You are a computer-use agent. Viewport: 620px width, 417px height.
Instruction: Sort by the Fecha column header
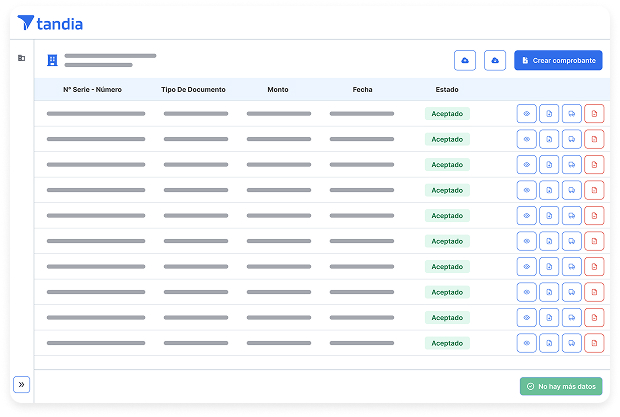click(x=362, y=89)
